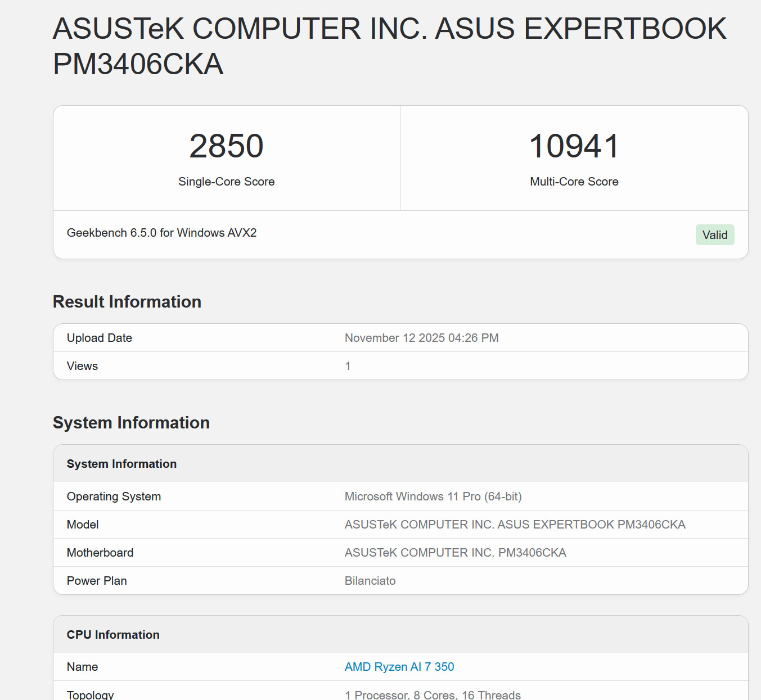The image size is (761, 700).
Task: Click the Valid badge
Action: click(x=714, y=235)
